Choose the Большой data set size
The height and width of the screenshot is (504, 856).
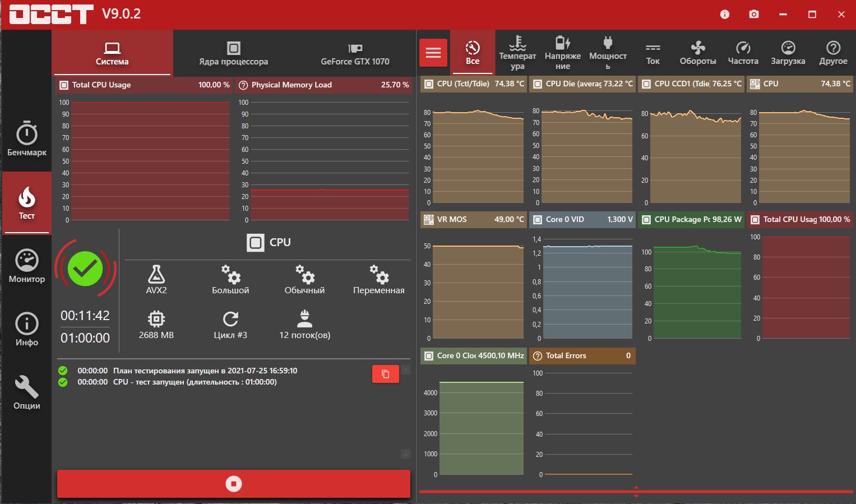click(230, 279)
